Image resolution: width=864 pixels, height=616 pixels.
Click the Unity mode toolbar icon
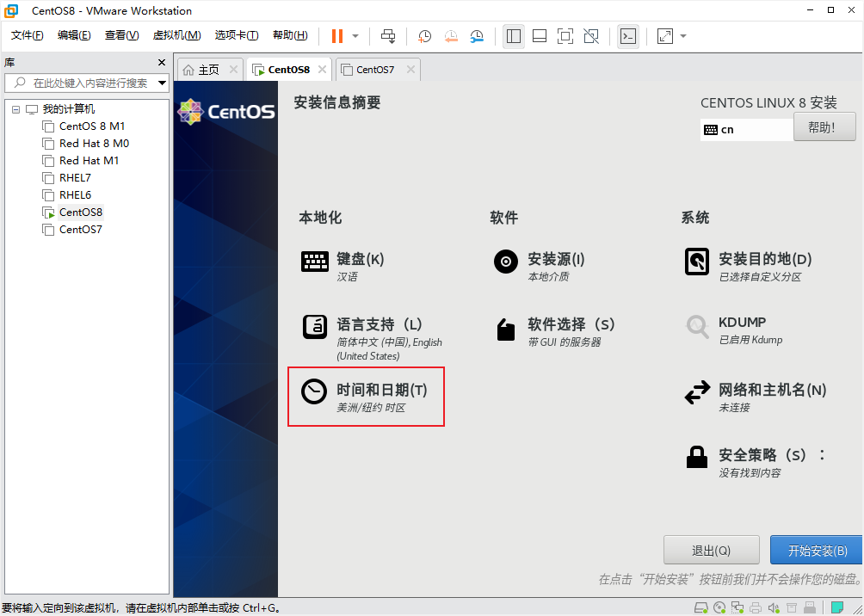point(591,36)
